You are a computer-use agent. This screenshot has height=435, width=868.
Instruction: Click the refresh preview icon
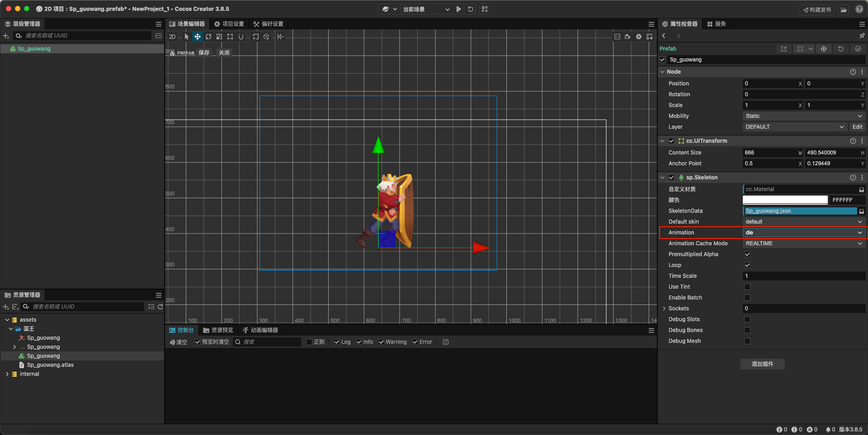[471, 9]
